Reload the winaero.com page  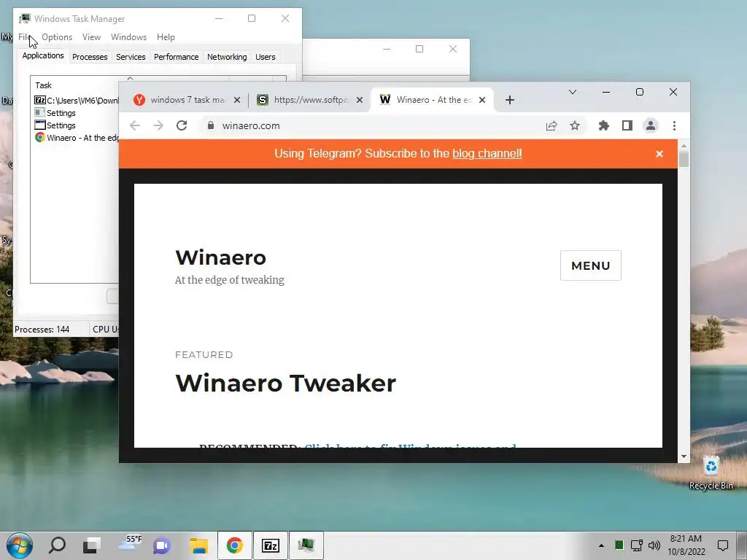point(182,125)
